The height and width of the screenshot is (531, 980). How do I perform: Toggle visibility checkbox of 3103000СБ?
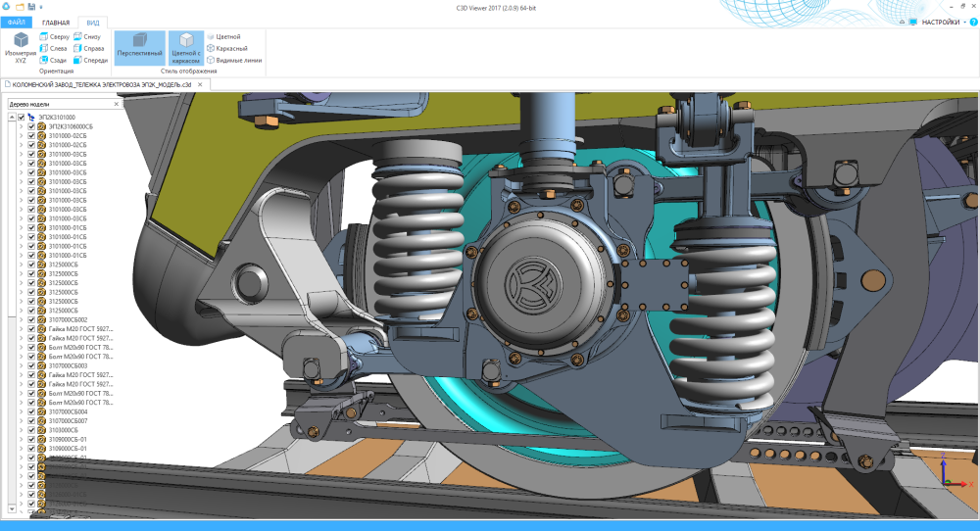31,430
